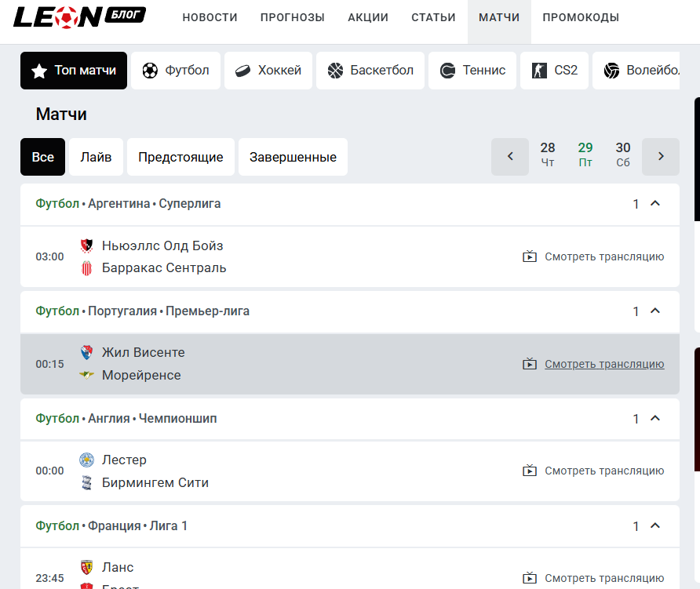
Task: Collapse the Англия Чемпионшип section
Action: 655,419
